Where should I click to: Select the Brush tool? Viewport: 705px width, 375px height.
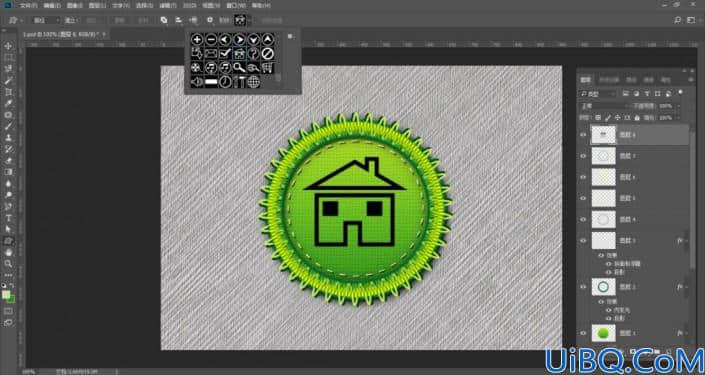(8, 126)
